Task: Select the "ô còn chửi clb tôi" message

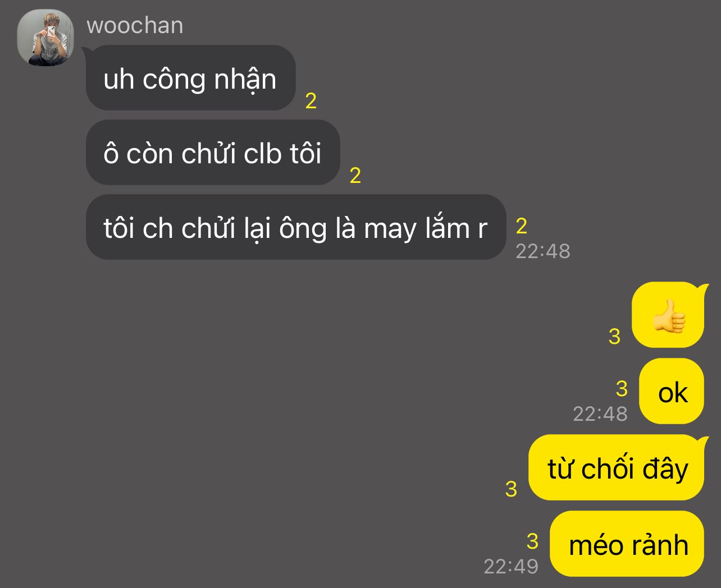Action: (213, 153)
